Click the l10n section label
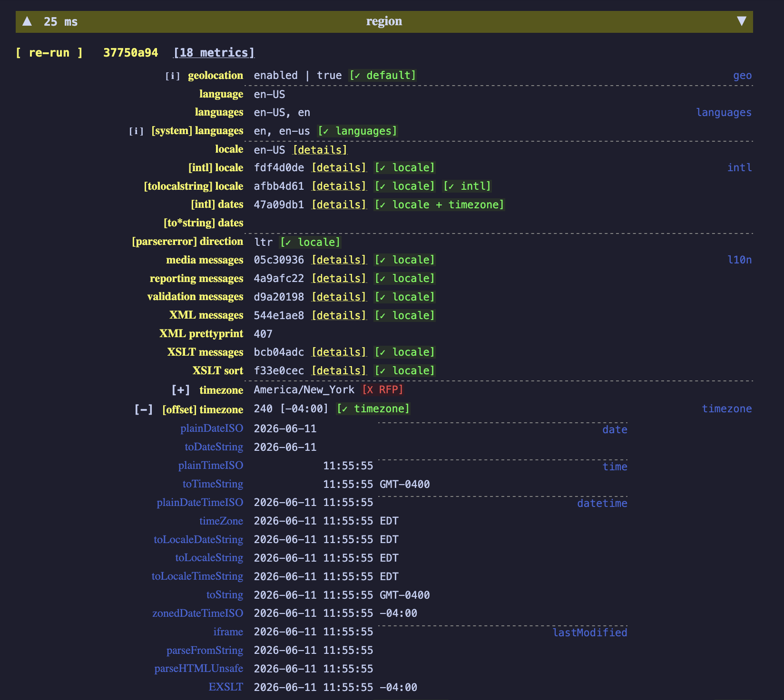784x700 pixels. 739,260
